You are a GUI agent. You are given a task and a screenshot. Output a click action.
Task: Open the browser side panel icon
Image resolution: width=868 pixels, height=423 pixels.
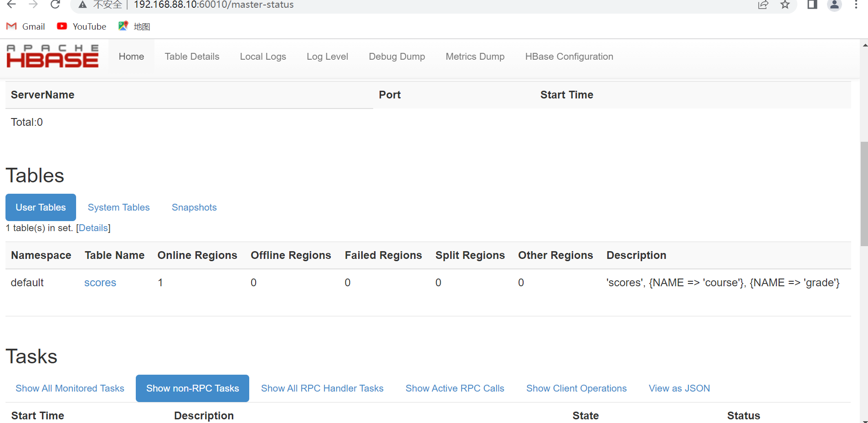812,5
